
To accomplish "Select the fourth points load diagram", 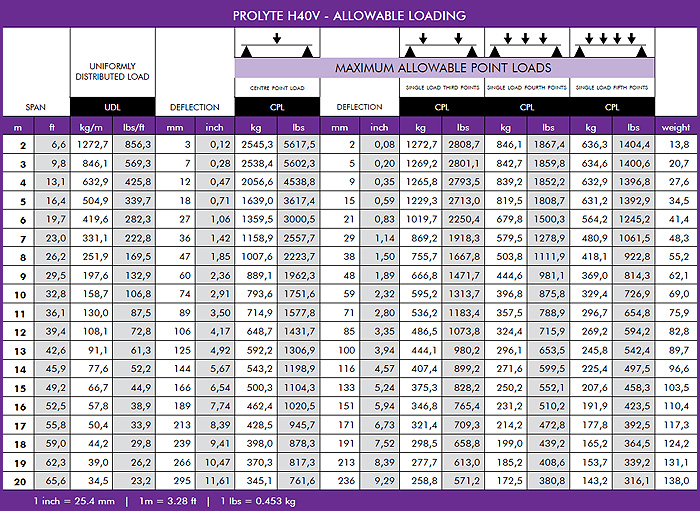I will click(x=527, y=42).
